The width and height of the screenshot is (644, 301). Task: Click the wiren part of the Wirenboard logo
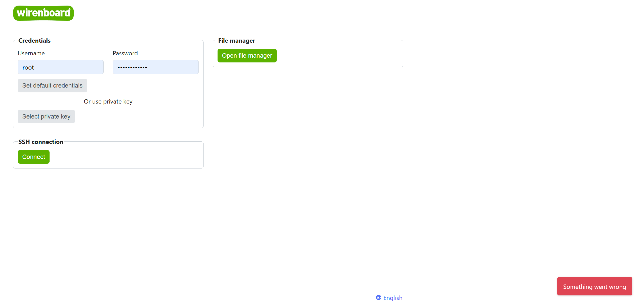pos(30,13)
